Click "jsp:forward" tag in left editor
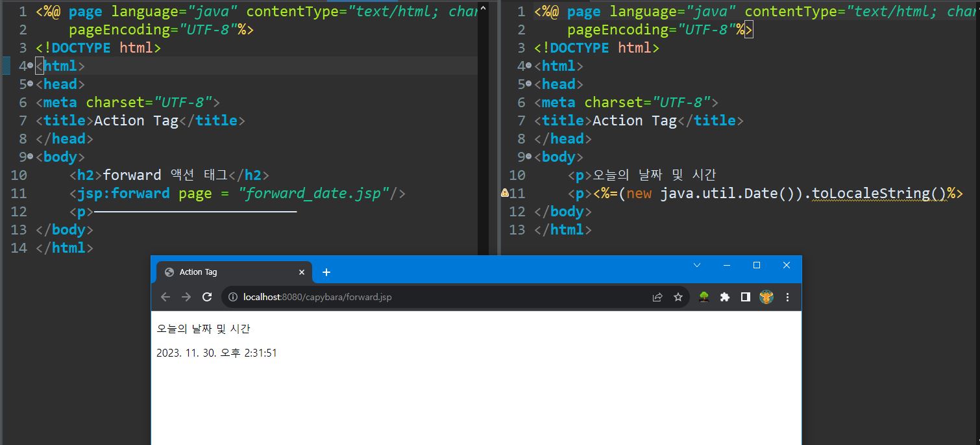Viewport: 980px width, 445px height. (123, 193)
